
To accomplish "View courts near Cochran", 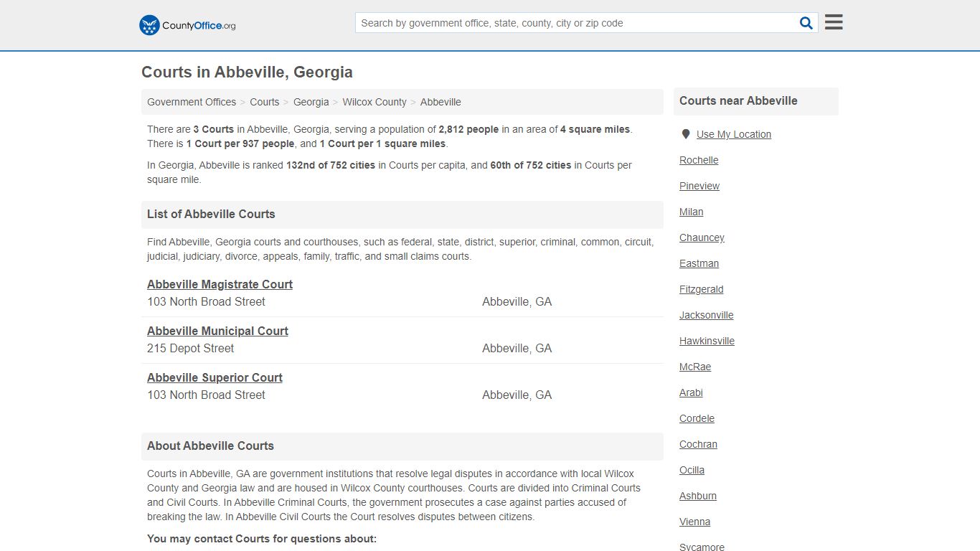I will coord(698,444).
